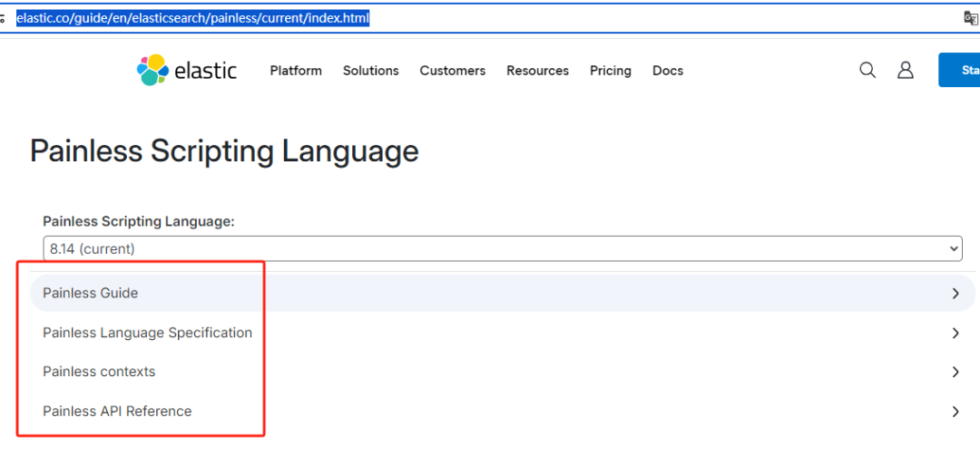980x466 pixels.
Task: Open the Platform menu
Action: tap(296, 71)
